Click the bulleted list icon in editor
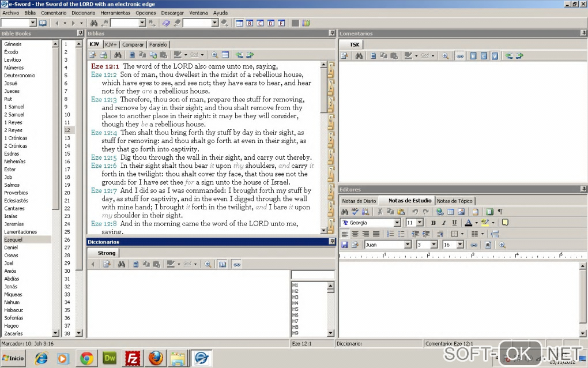This screenshot has height=368, width=588. (401, 234)
